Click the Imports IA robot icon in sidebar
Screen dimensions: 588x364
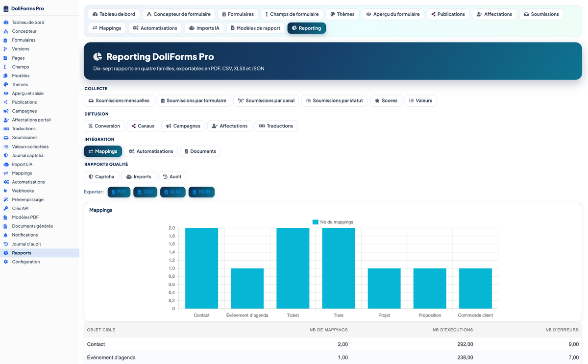click(6, 164)
